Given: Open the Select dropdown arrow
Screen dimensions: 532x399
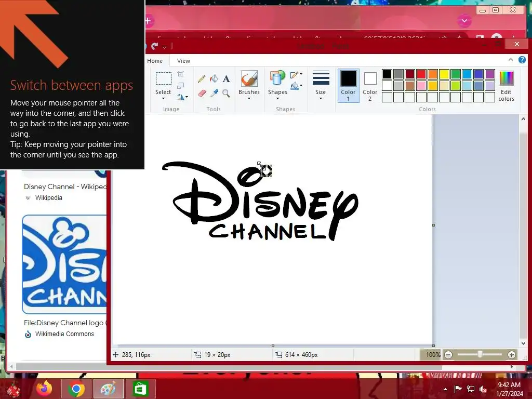Looking at the screenshot, I should click(x=163, y=98).
